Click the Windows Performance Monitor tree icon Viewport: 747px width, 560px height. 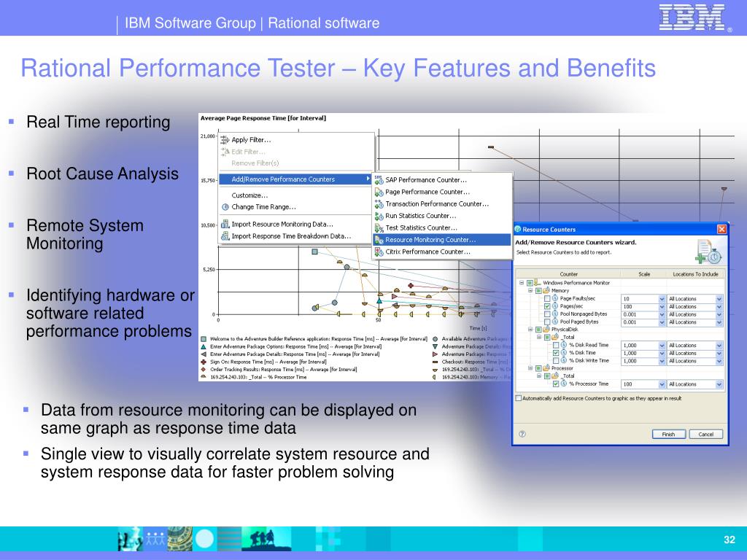tap(537, 282)
